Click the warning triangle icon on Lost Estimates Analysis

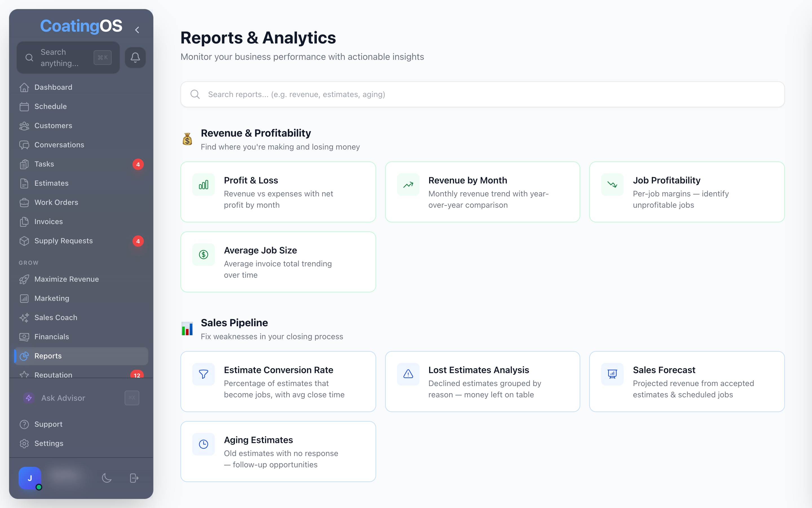click(408, 374)
